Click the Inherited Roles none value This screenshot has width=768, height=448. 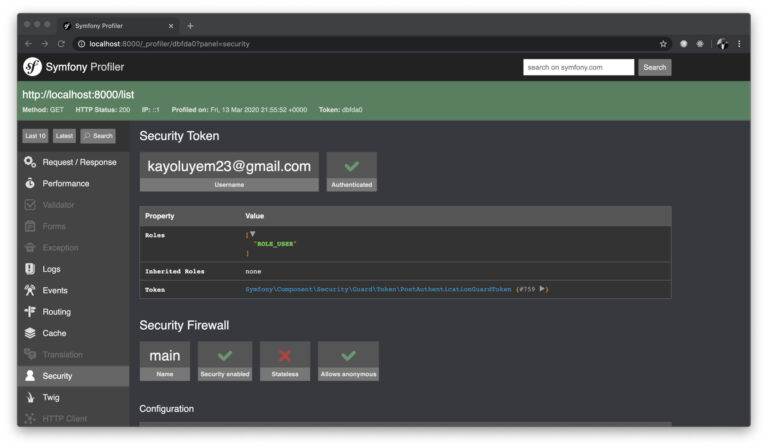[253, 271]
